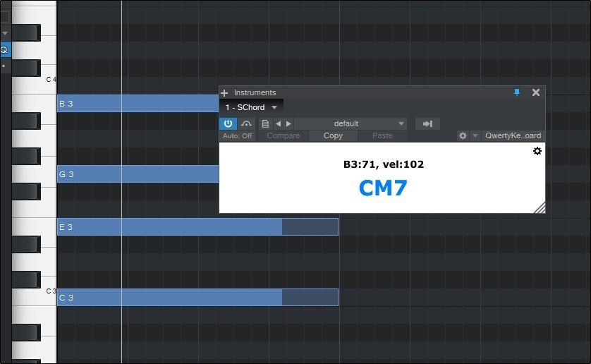This screenshot has height=364, width=591.
Task: Open the 1 - SChord instrument dropdown
Action: (251, 107)
